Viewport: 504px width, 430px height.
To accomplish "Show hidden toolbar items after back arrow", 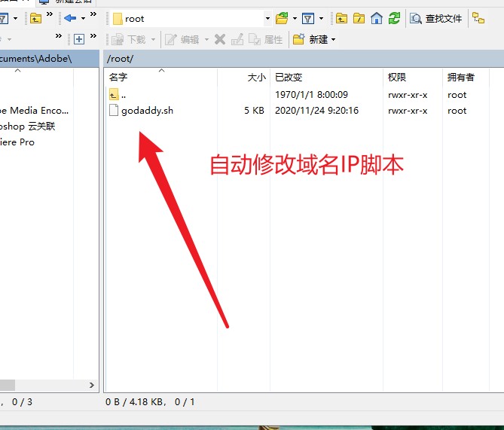I will pyautogui.click(x=93, y=14).
